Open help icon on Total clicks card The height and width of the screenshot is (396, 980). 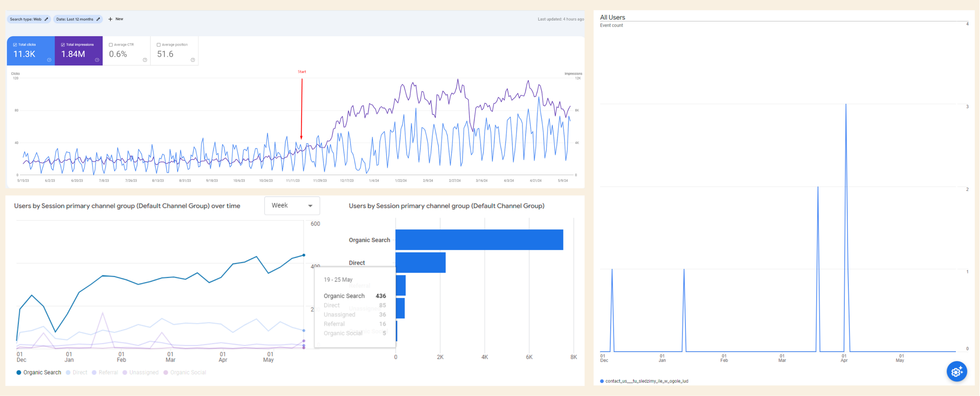49,60
